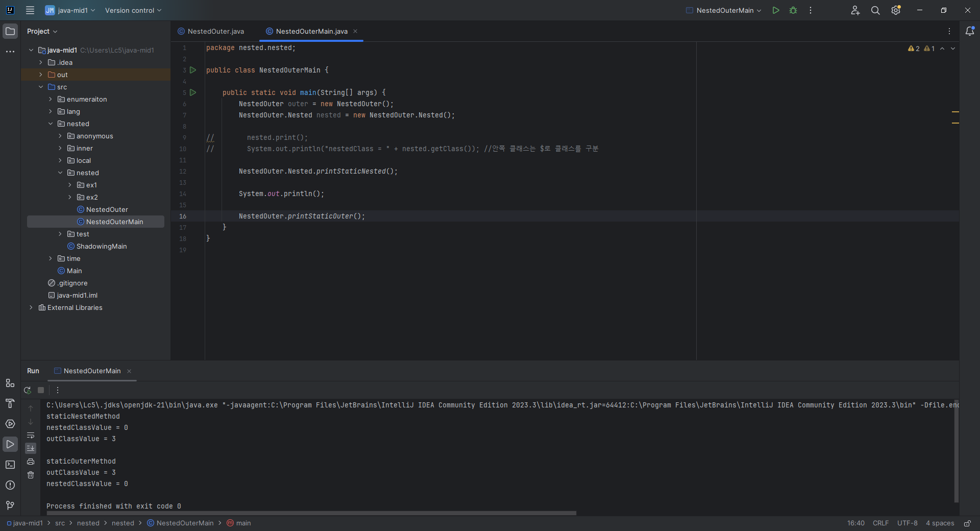Click the Run panel title
980x531 pixels.
(33, 371)
